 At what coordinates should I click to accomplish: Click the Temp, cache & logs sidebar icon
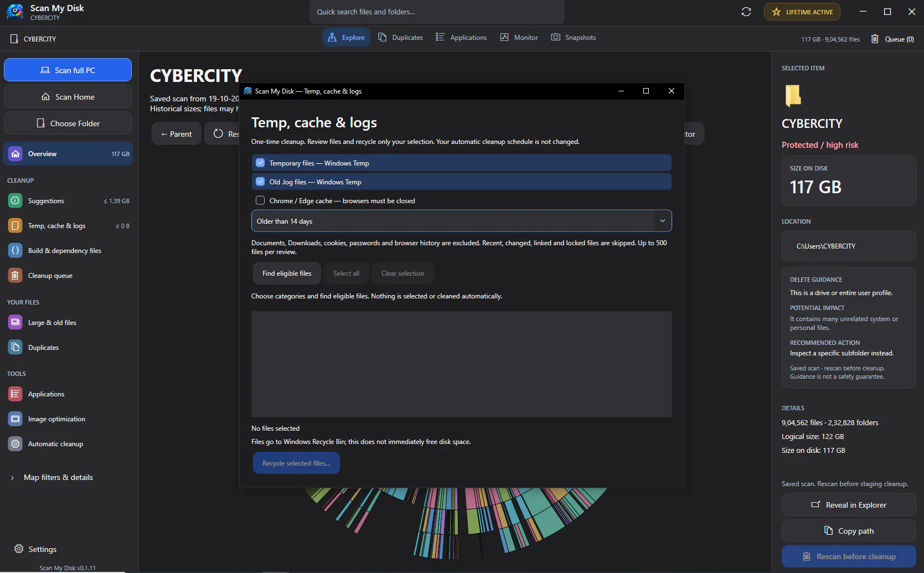(16, 225)
